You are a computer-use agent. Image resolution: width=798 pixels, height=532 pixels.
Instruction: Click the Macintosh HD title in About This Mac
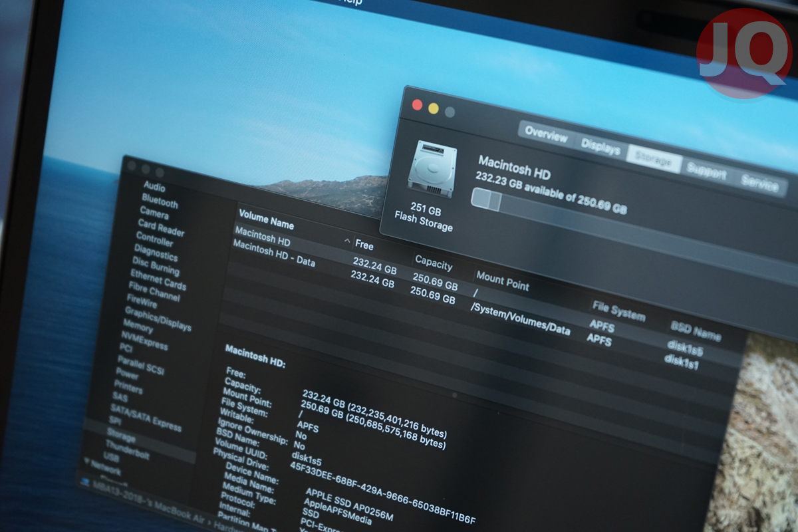click(514, 166)
